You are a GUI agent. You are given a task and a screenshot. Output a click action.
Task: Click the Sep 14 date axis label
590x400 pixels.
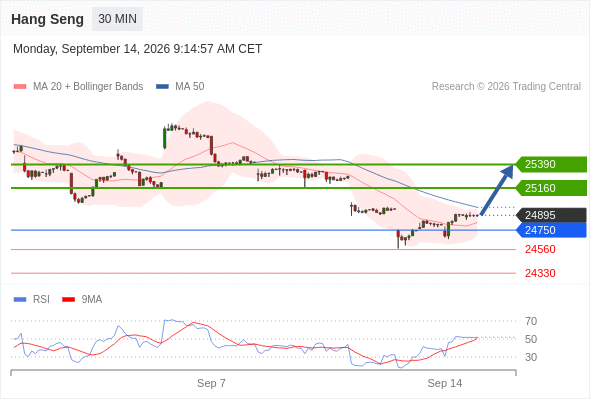[445, 383]
